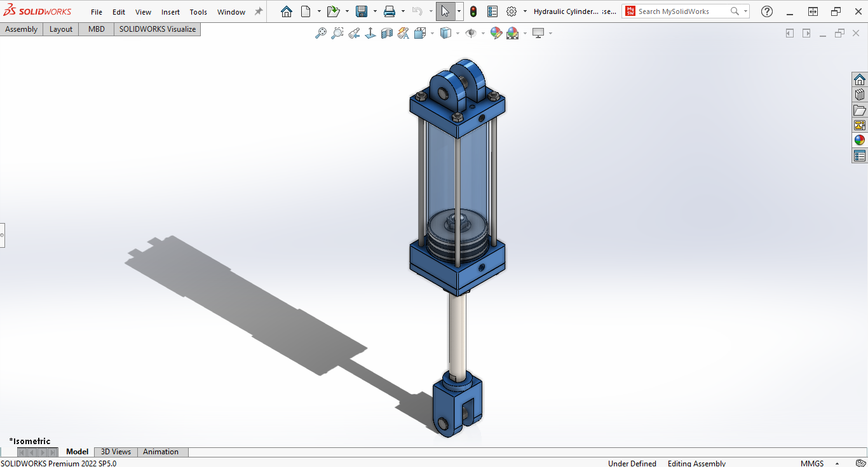
Task: Open the Section View tool
Action: [387, 33]
